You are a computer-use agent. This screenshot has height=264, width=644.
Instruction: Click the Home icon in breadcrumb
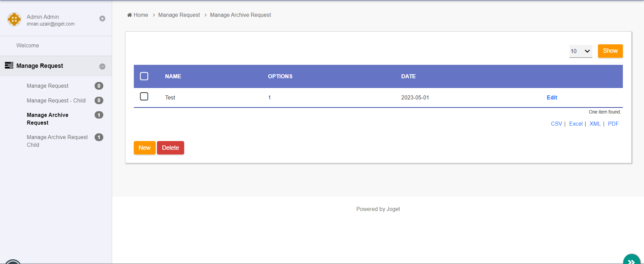tap(129, 15)
